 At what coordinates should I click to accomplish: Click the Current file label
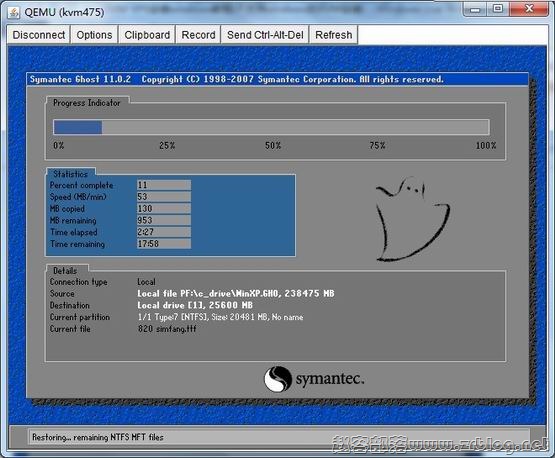pos(70,329)
